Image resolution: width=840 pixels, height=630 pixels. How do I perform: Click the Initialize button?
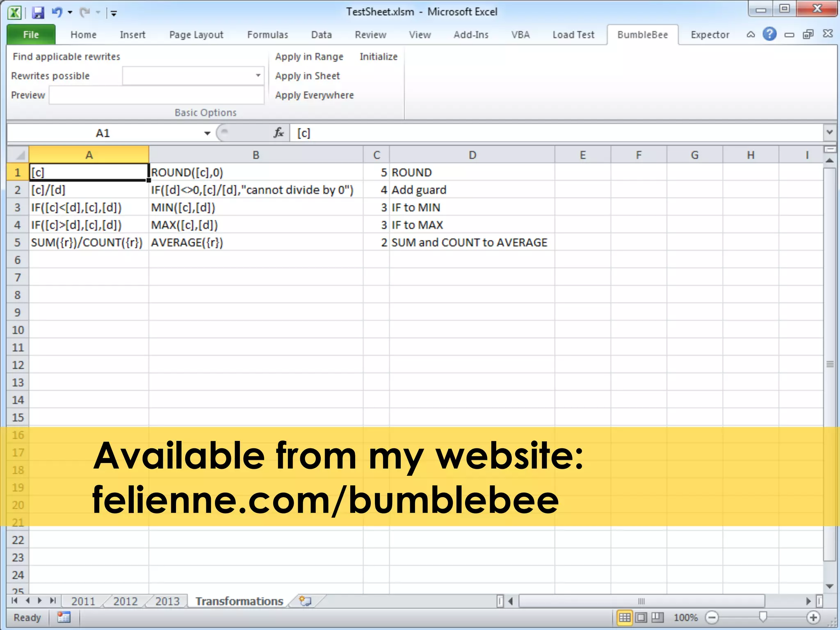379,57
